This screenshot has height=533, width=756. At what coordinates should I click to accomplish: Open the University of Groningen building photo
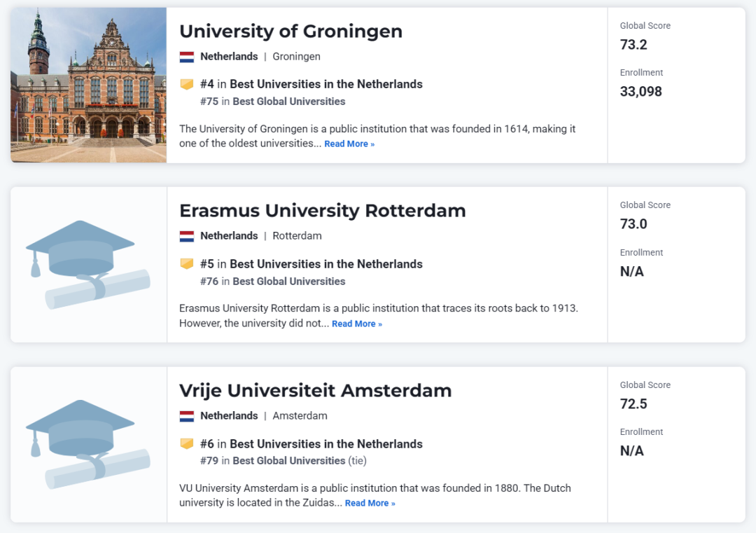tap(88, 85)
